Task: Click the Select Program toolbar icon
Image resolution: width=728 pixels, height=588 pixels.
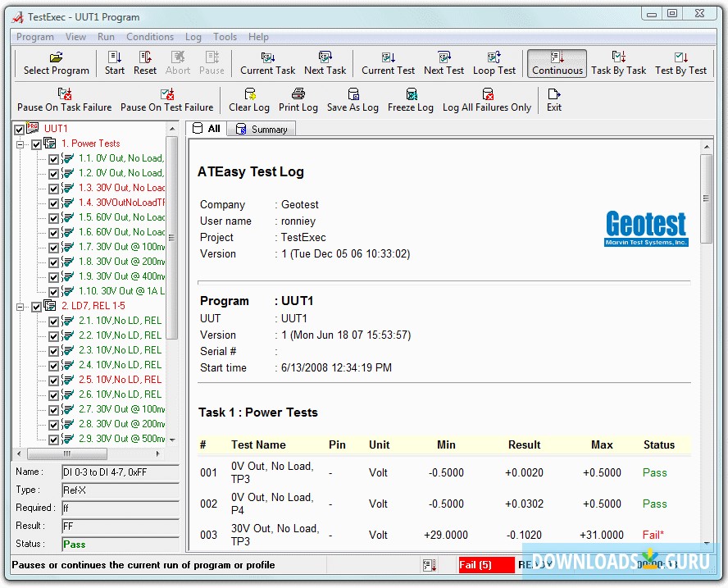Action: click(x=56, y=62)
